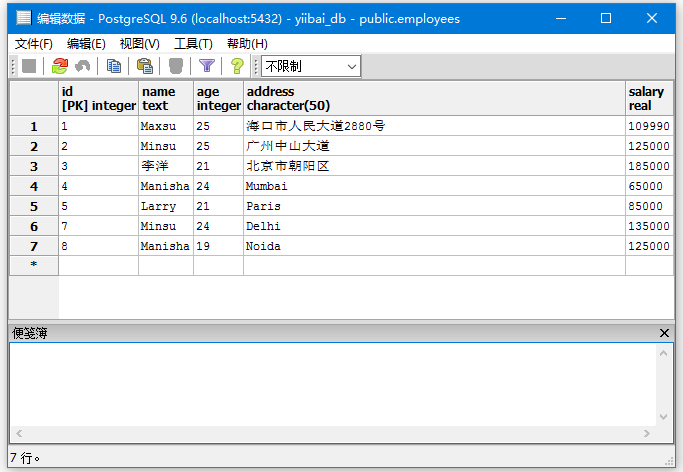Open the Sort/Filter funnel icon
Screen dimensions: 683x472
point(206,66)
